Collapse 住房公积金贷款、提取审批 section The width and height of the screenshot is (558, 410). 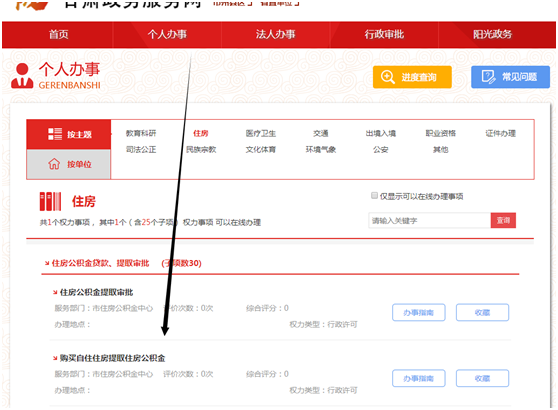click(47, 263)
